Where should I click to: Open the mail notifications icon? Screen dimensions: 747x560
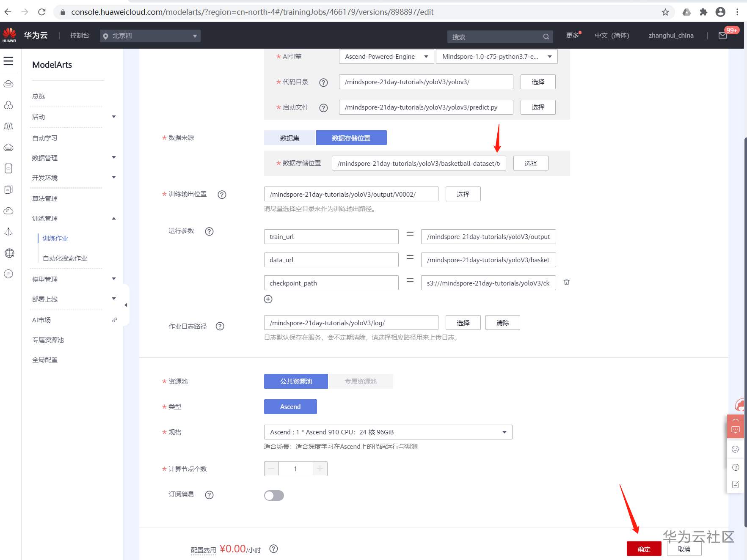click(723, 36)
